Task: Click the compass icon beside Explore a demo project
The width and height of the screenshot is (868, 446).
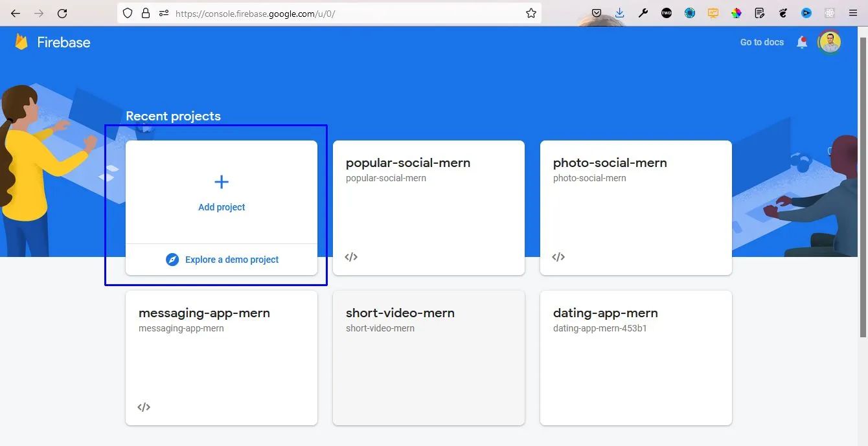Action: (x=172, y=260)
